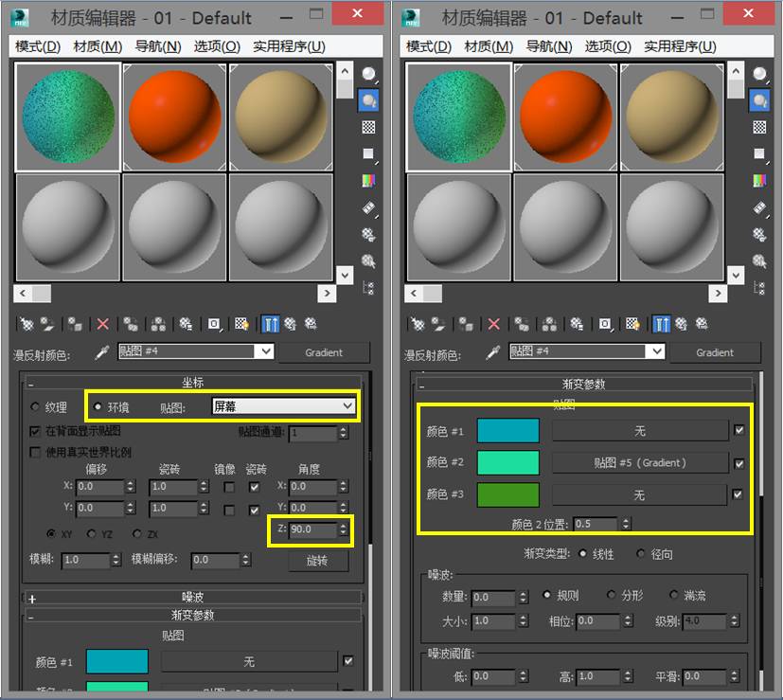Select YZ radio button in left window

pyautogui.click(x=92, y=533)
